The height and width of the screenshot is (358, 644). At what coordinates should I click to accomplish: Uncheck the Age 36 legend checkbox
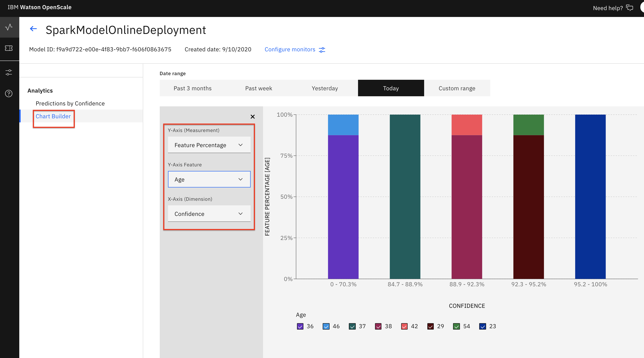coord(300,326)
